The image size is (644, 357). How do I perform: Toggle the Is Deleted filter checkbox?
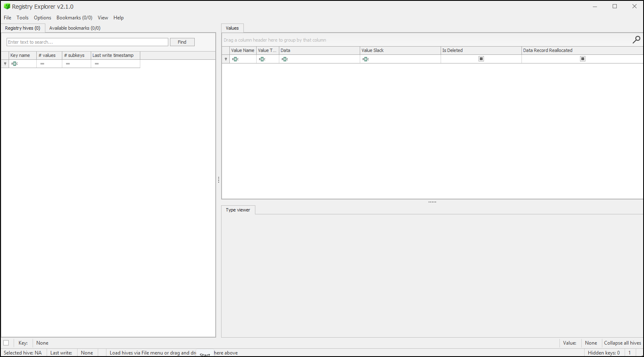tap(481, 59)
